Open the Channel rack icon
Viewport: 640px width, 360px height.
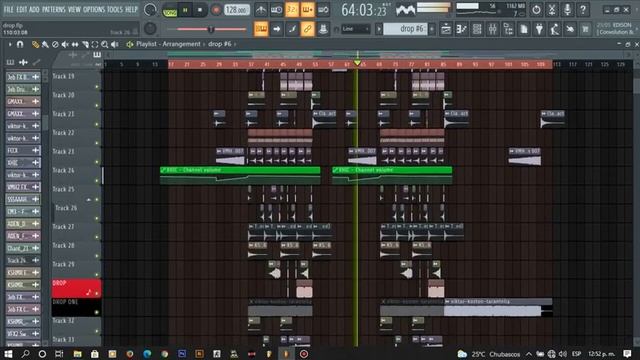click(x=477, y=29)
